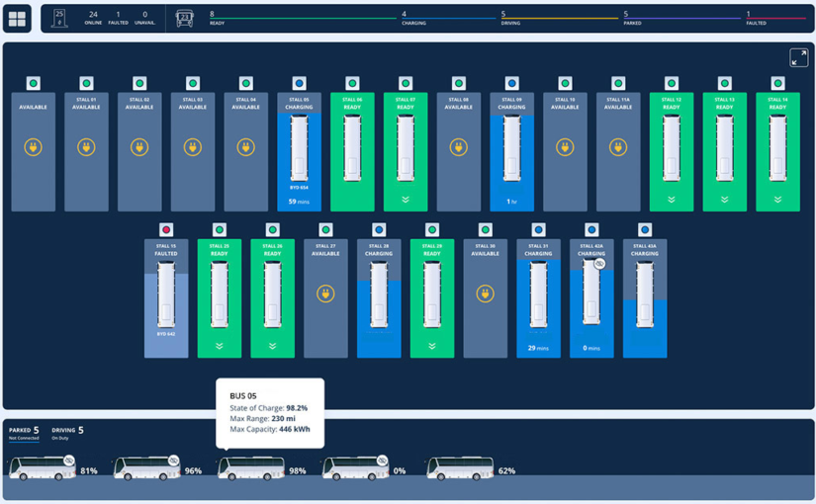
Task: Click the bus fleet count icon
Action: point(185,19)
